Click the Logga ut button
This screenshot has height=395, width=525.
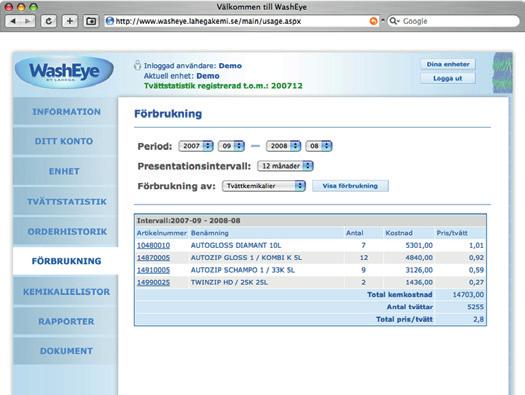(x=448, y=78)
